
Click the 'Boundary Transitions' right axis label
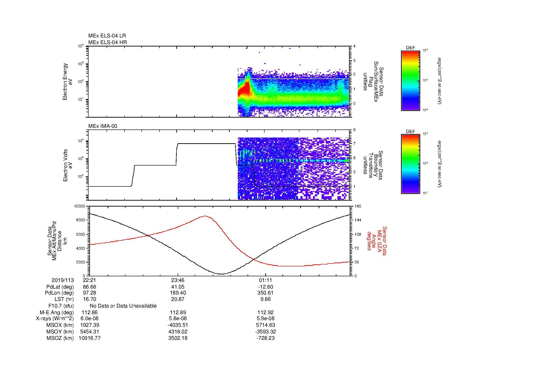[373, 166]
